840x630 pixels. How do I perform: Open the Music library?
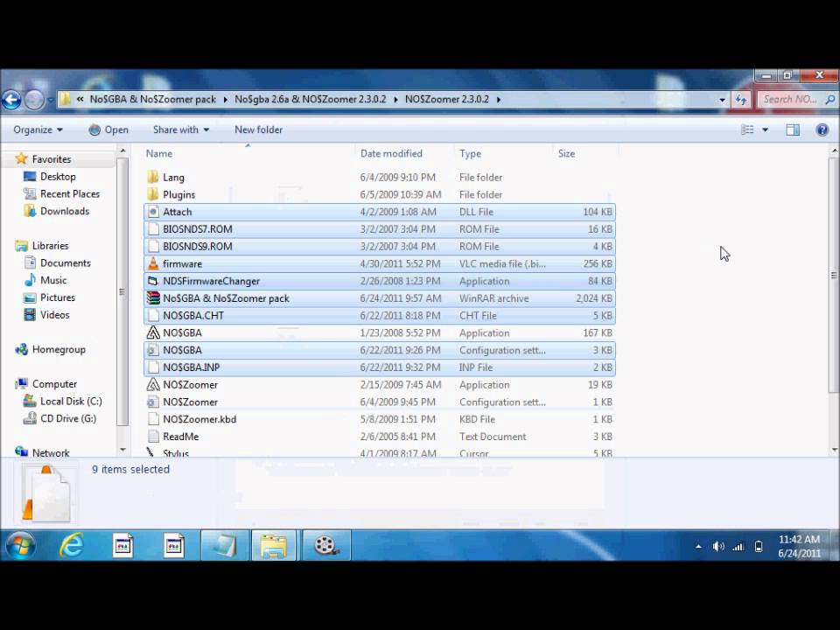pyautogui.click(x=53, y=280)
